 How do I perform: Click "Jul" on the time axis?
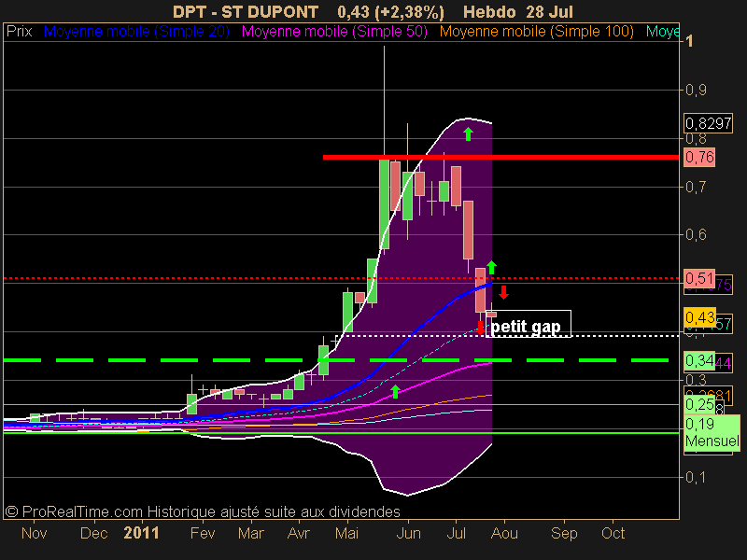(456, 533)
